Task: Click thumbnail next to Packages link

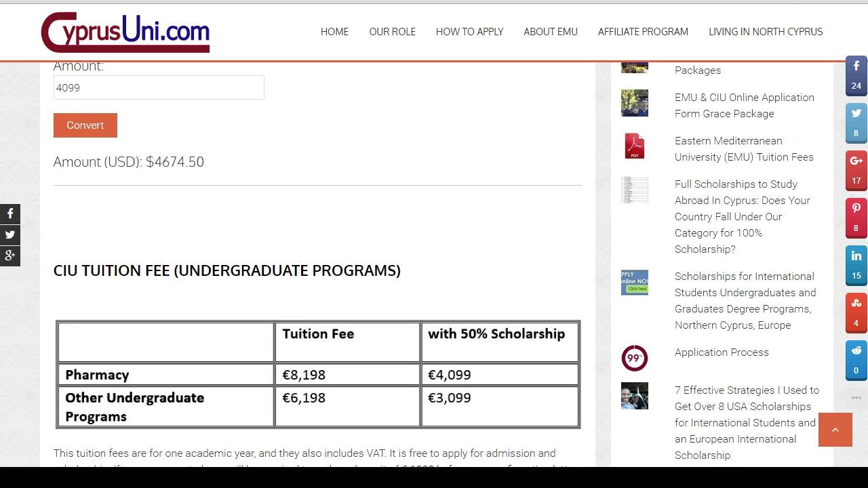Action: (635, 67)
